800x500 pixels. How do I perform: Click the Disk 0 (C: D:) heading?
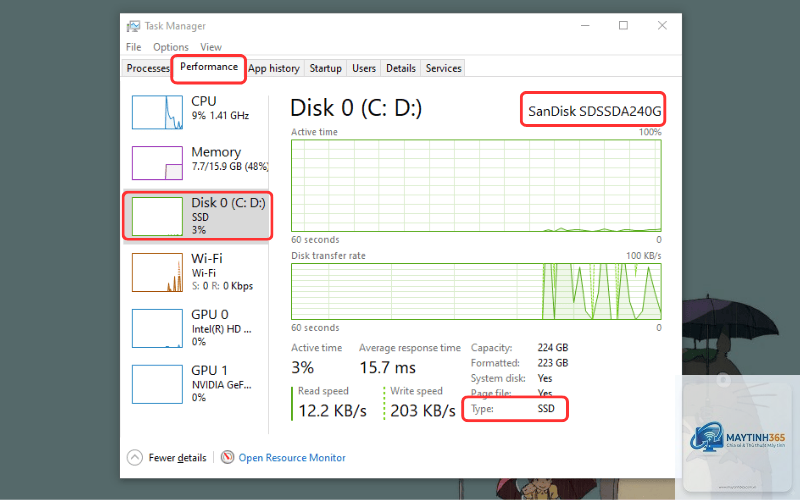[356, 108]
